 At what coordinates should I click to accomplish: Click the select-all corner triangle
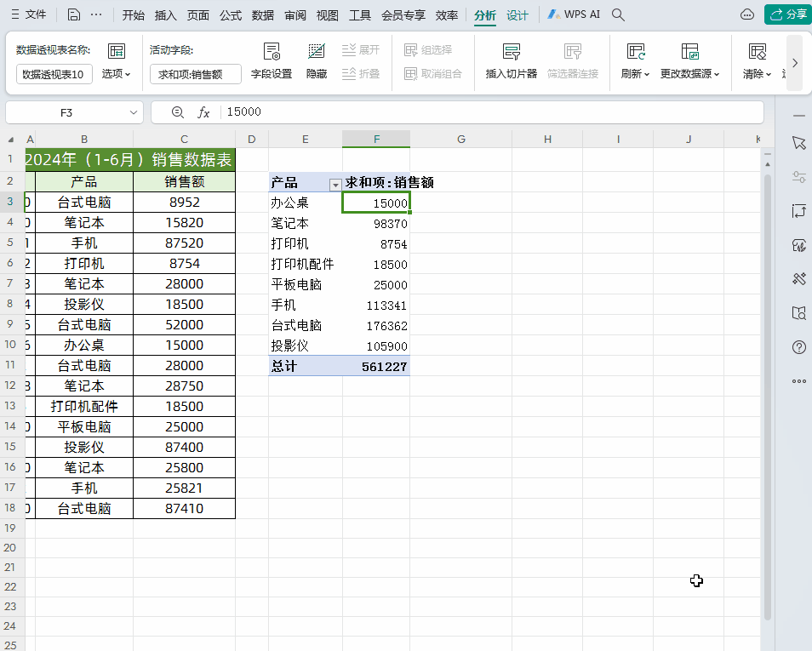point(11,140)
